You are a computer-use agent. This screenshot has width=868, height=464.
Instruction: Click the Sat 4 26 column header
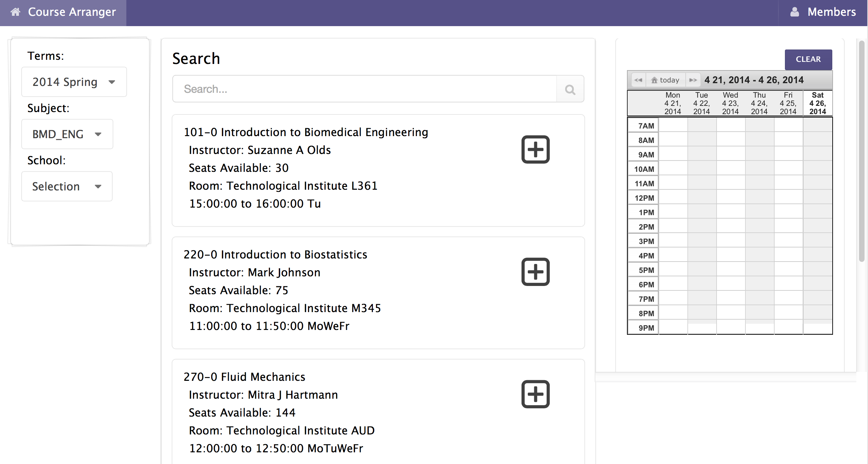click(818, 103)
